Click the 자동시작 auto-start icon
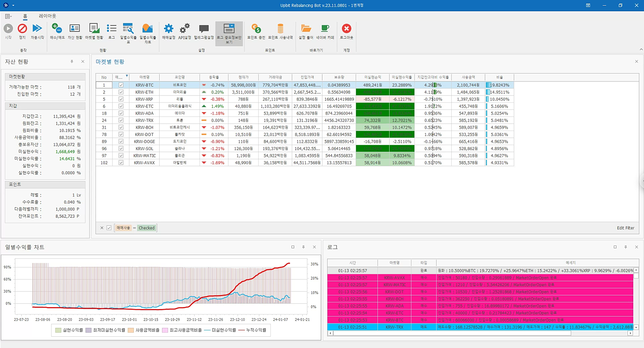Viewport: 644px width, 348px height. 37,29
